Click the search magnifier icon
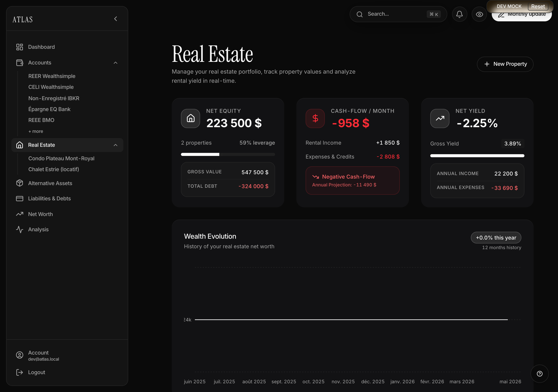 click(x=359, y=14)
